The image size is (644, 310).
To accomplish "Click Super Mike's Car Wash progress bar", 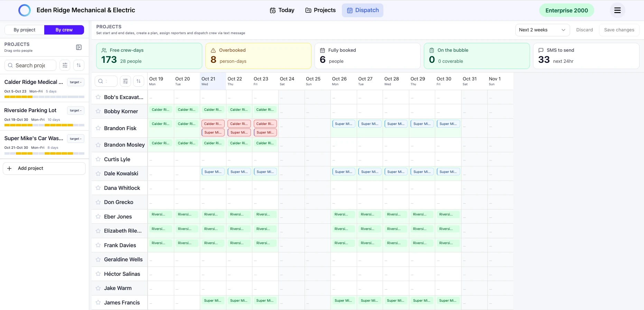I will pos(44,153).
